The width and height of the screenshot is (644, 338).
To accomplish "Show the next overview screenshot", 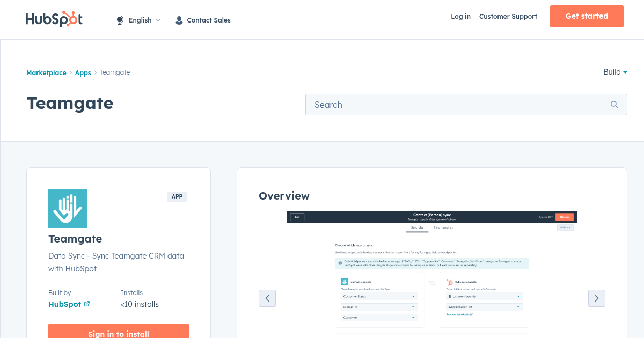I will pos(597,298).
